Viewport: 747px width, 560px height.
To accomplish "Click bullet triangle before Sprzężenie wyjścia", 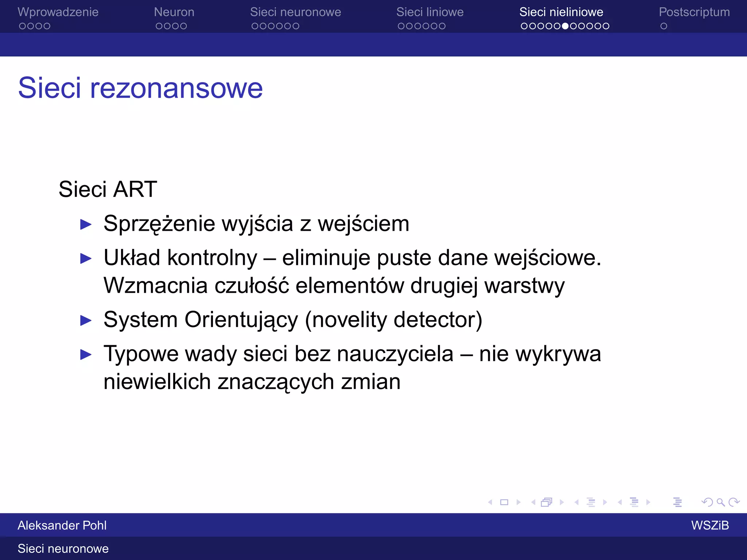I will pyautogui.click(x=86, y=225).
